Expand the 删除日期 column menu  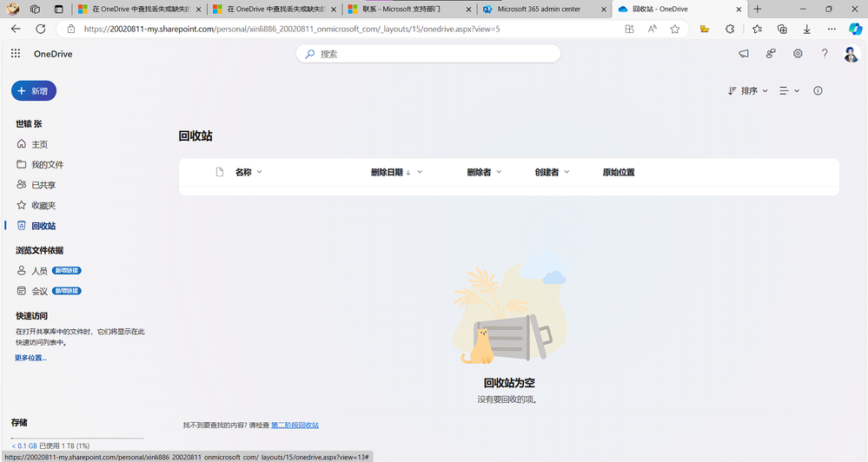tap(420, 172)
